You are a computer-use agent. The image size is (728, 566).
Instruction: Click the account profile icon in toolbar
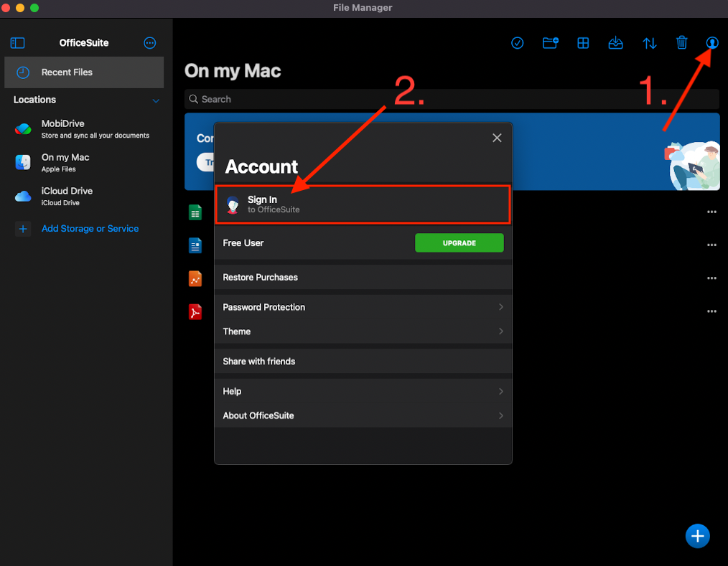(x=711, y=43)
